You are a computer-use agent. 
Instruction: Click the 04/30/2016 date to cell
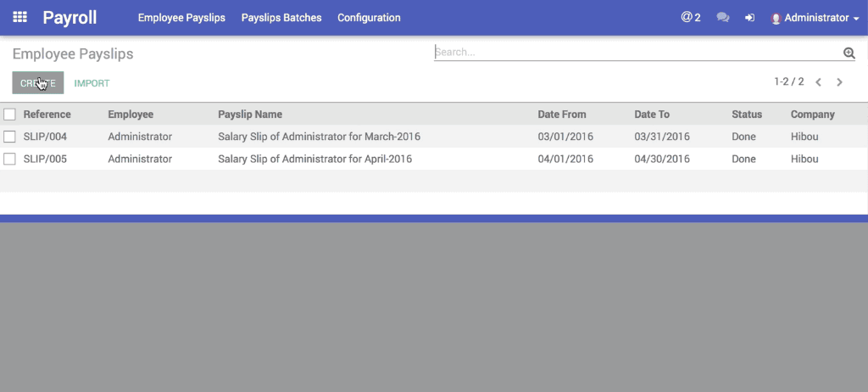pyautogui.click(x=662, y=160)
